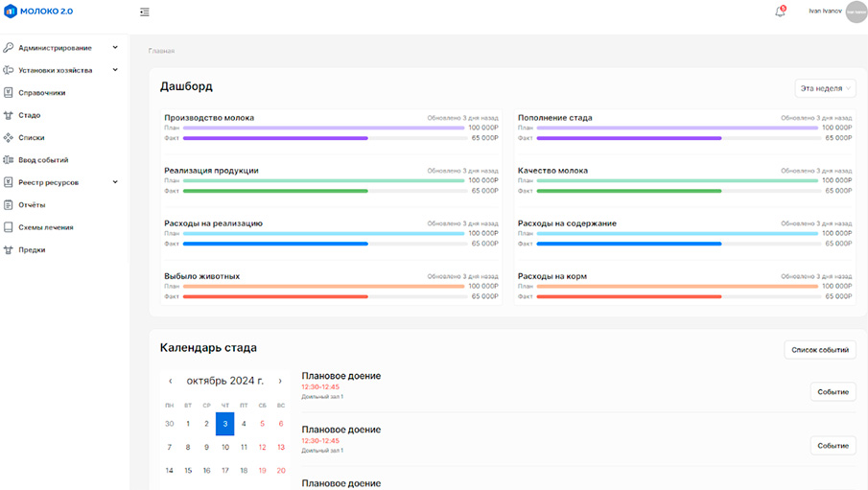868x490 pixels.
Task: Select October 15 in calendar
Action: coord(188,470)
